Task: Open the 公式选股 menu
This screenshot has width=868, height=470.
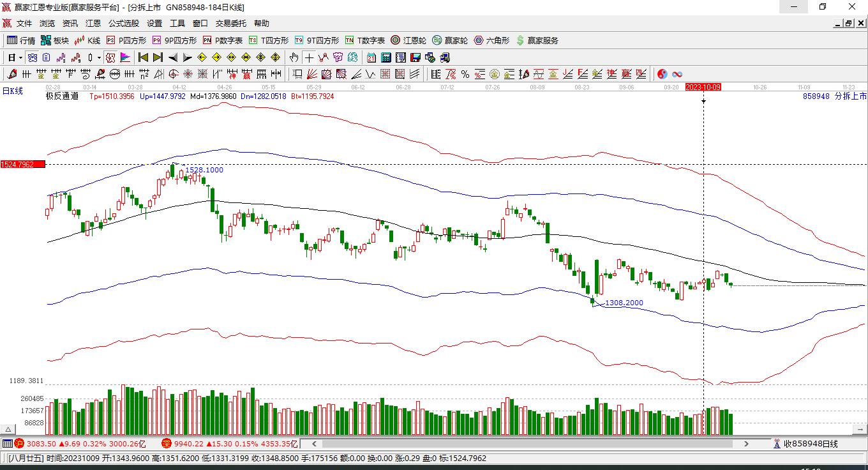Action: 124,24
